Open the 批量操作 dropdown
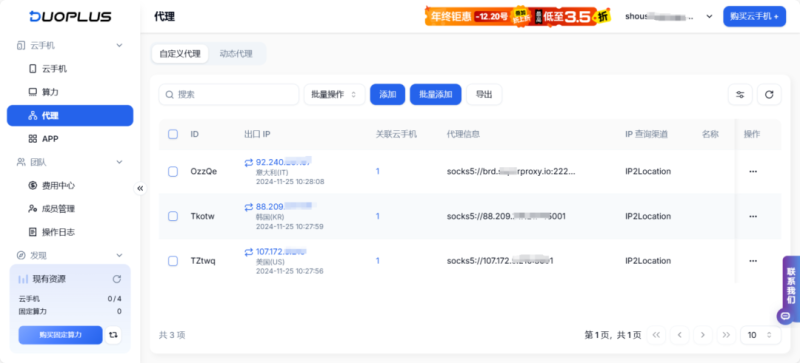The width and height of the screenshot is (800, 363). point(334,94)
